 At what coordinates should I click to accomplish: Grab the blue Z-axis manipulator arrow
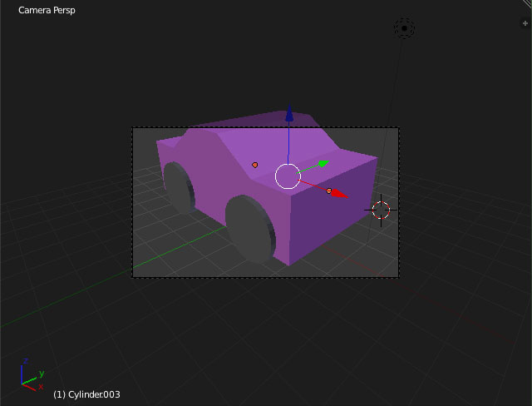click(288, 114)
